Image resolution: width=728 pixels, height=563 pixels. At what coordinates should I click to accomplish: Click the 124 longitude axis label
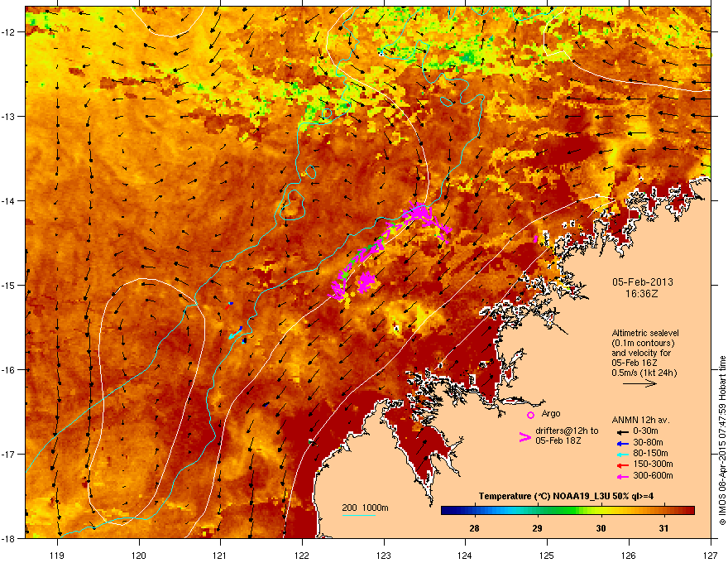point(465,555)
